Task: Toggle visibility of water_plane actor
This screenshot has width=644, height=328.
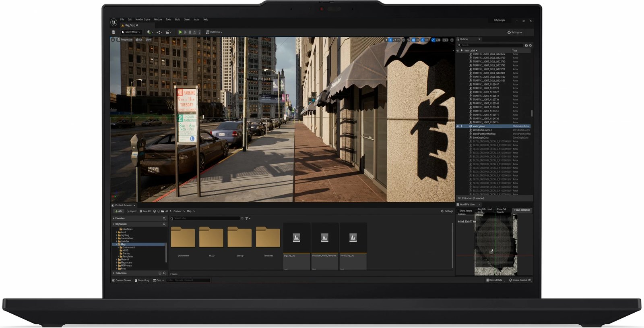Action: 458,126
